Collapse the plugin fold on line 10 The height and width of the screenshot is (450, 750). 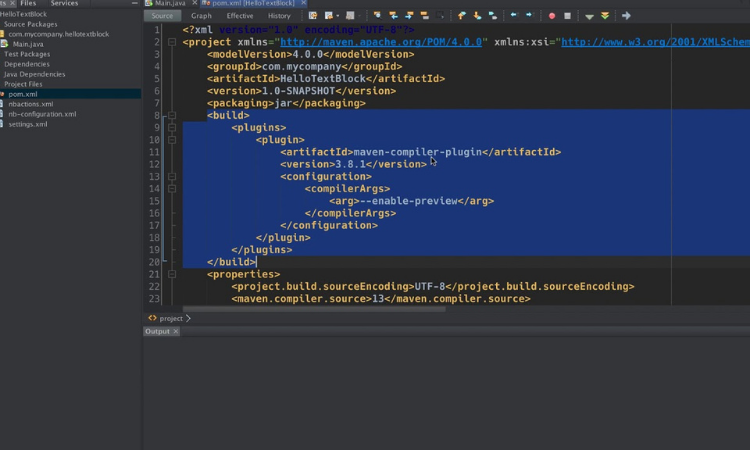(x=172, y=140)
